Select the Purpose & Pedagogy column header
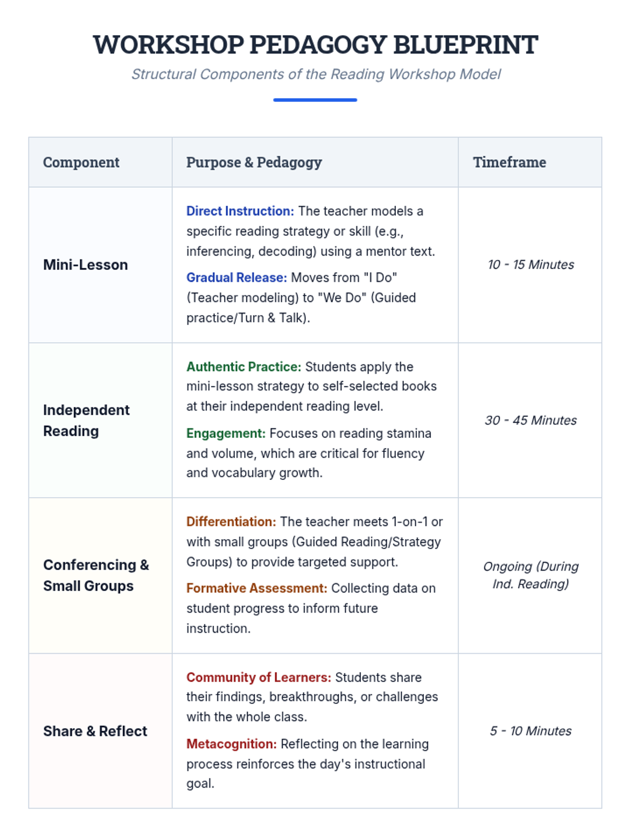The height and width of the screenshot is (840, 630). coord(254,162)
